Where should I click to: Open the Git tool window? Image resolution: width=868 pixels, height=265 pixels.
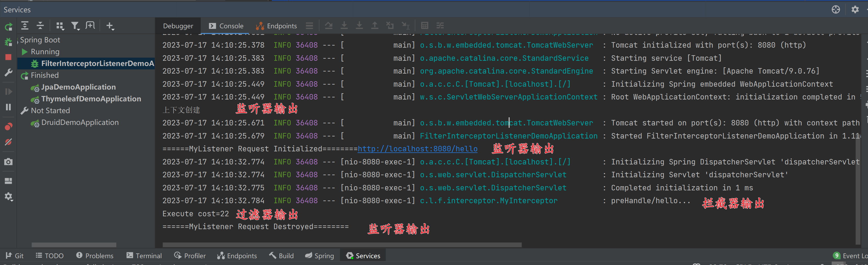point(14,256)
